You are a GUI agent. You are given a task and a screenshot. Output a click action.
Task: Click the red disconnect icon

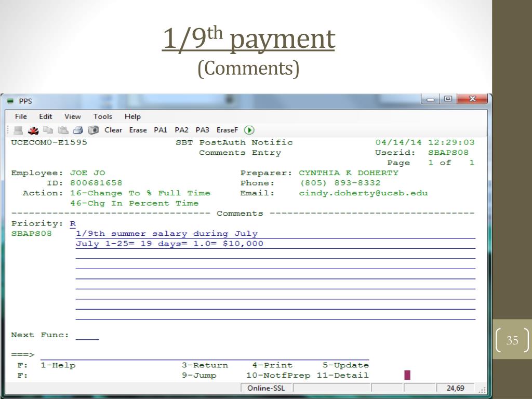coord(33,130)
